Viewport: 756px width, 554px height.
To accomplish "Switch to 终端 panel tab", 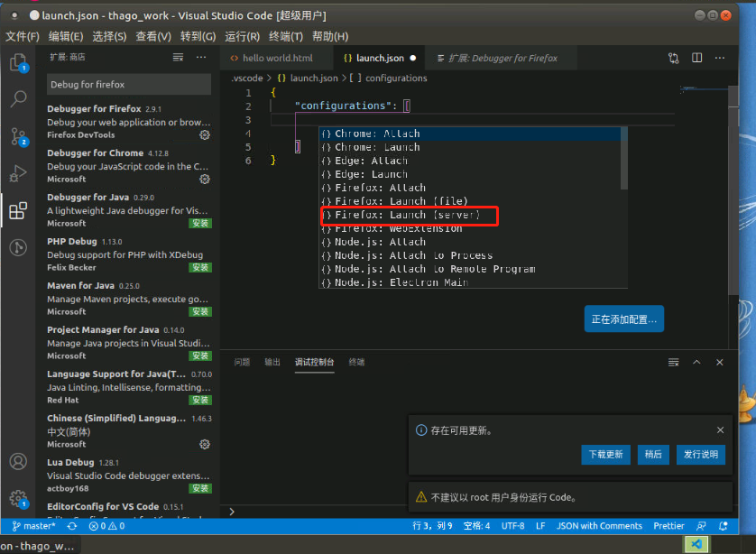I will click(356, 362).
